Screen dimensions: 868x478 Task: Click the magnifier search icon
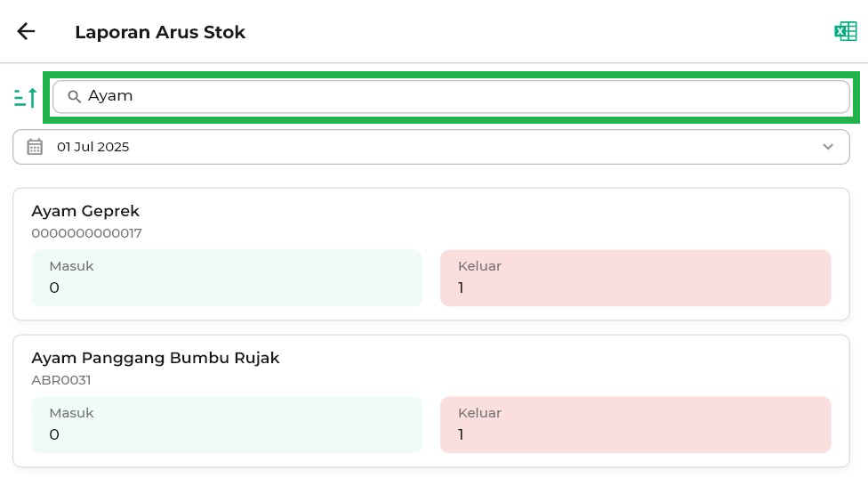75,96
